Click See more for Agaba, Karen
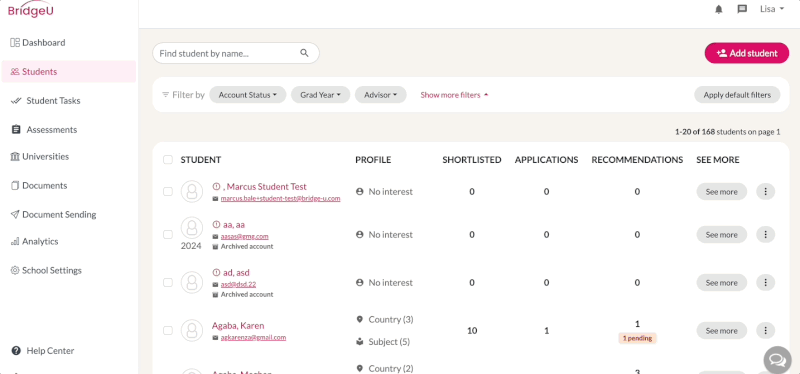The width and height of the screenshot is (800, 374). tap(721, 331)
